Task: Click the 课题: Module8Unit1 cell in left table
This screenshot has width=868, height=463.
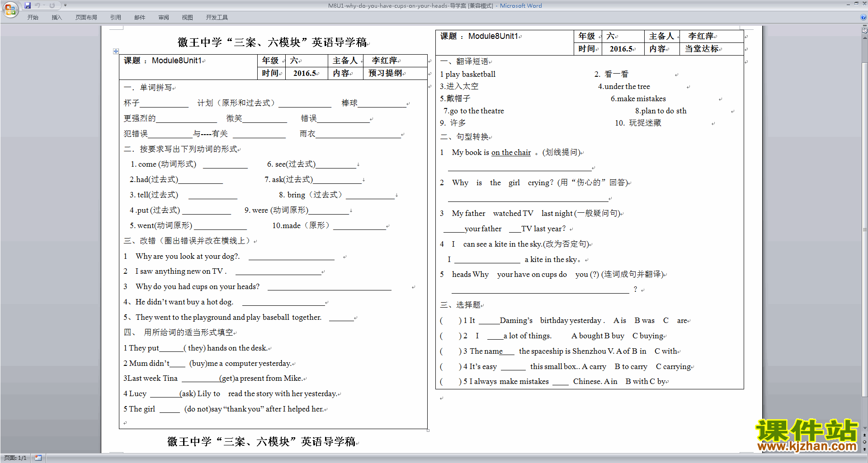Action: pos(189,67)
